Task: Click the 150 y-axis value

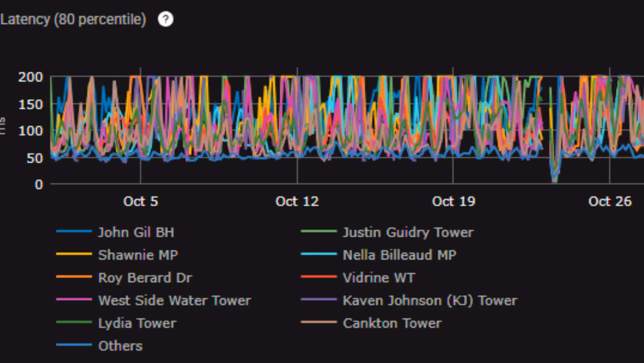Action: (31, 104)
